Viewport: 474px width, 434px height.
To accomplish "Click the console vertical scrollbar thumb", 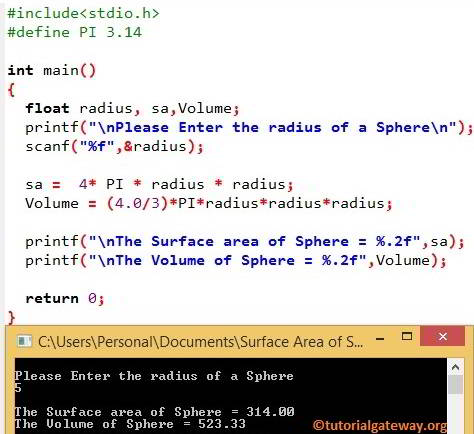I will click(x=455, y=385).
